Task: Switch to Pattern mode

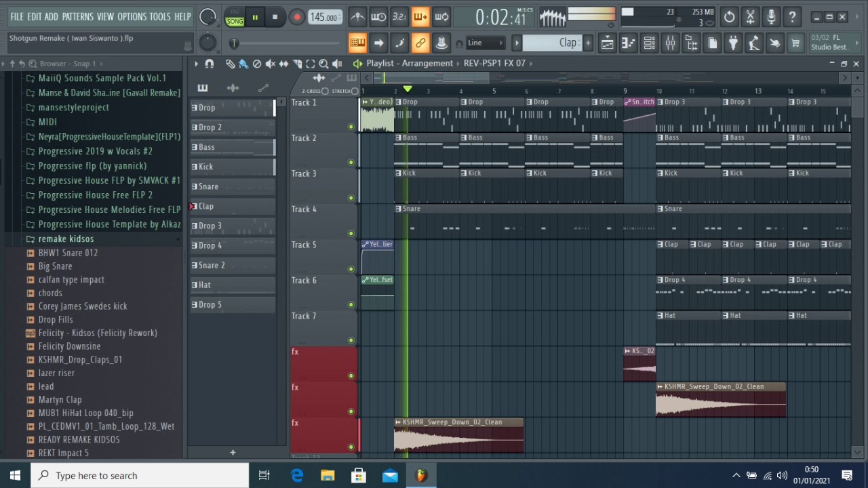Action: [235, 12]
